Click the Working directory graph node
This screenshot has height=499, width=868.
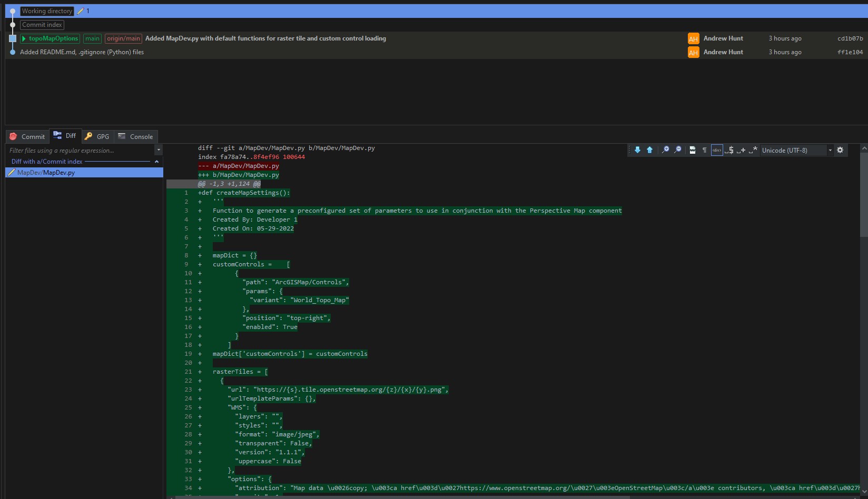(13, 11)
